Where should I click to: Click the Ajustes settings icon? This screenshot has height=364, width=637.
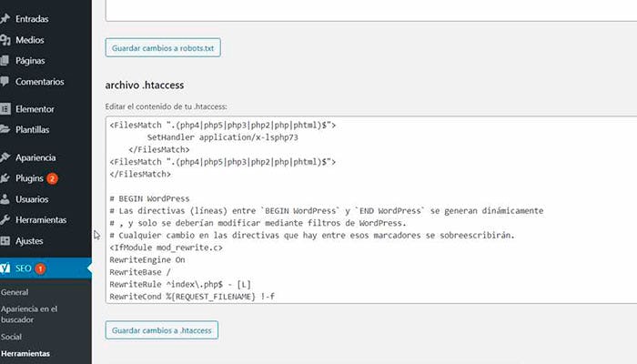(x=5, y=241)
